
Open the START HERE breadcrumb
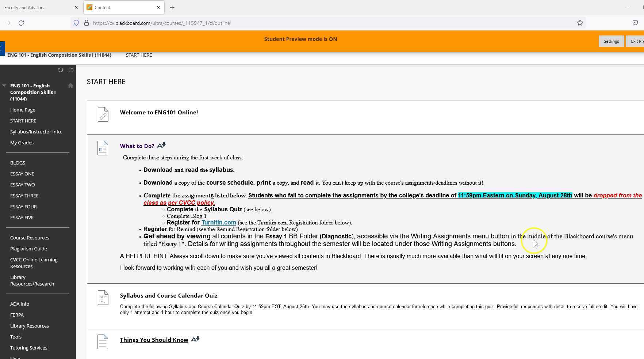pyautogui.click(x=139, y=55)
